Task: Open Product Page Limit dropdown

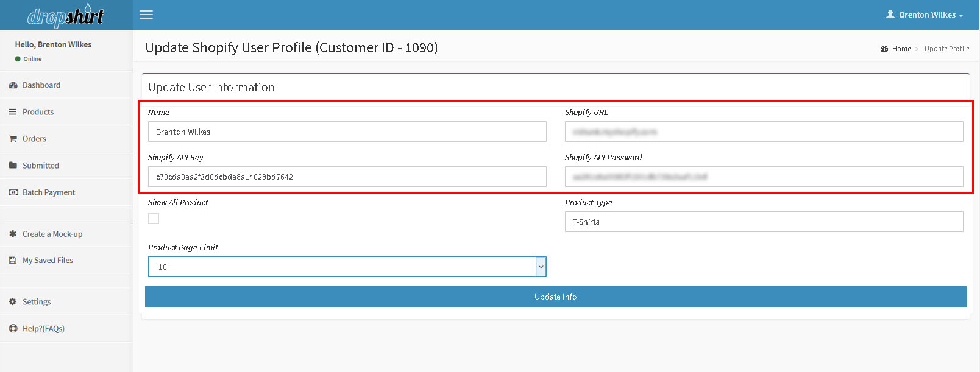Action: point(347,267)
